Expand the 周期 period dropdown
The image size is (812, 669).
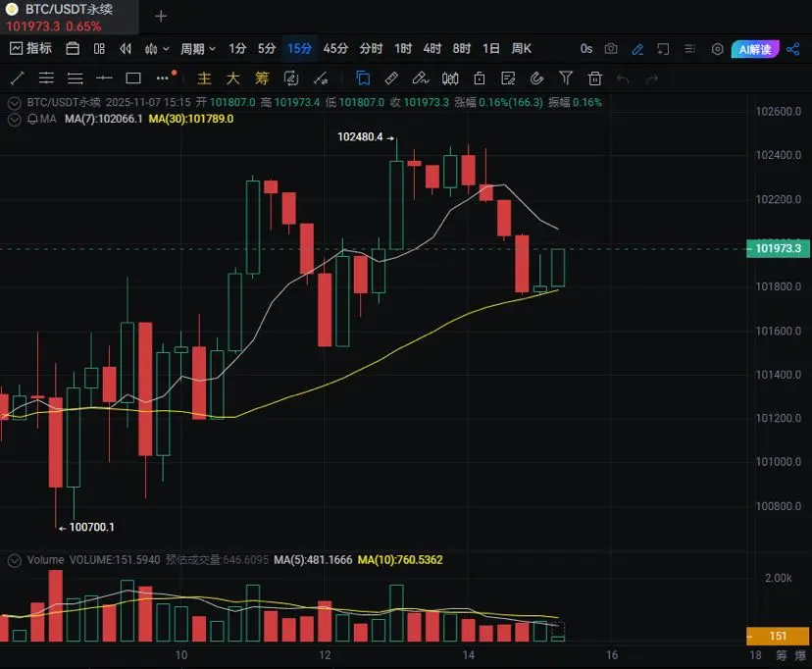(x=197, y=49)
